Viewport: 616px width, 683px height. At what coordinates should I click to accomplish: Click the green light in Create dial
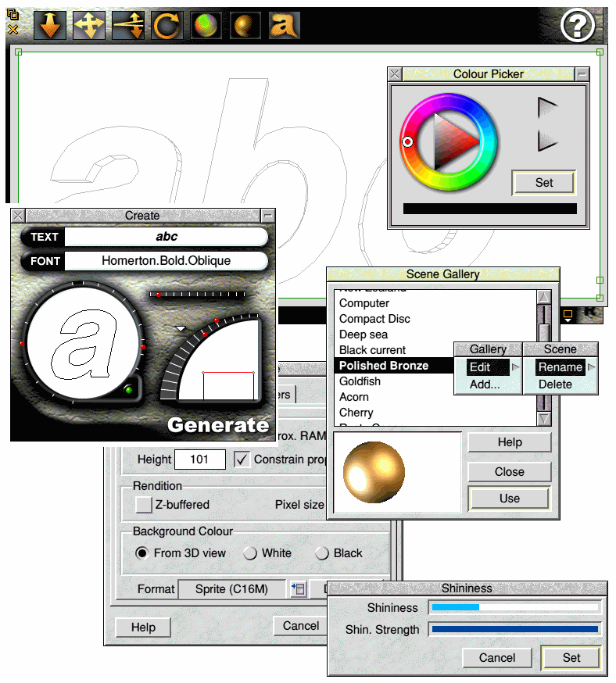128,389
